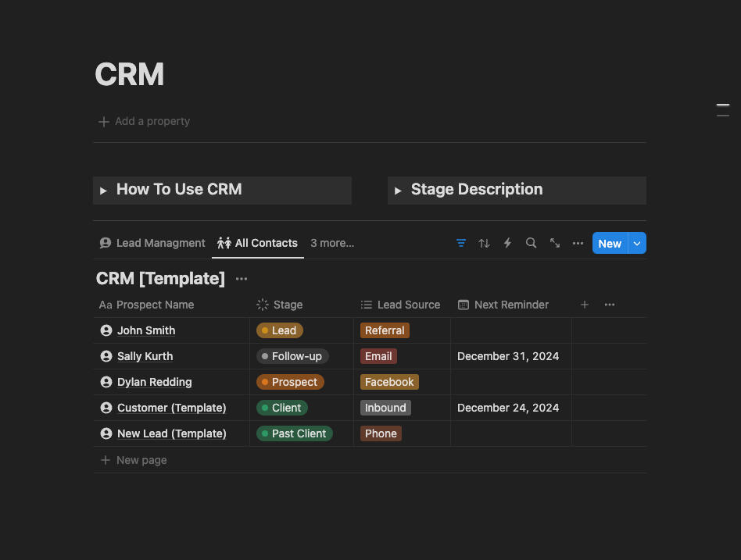This screenshot has height=560, width=741.
Task: Switch to the Lead Managment tab
Action: tap(152, 243)
